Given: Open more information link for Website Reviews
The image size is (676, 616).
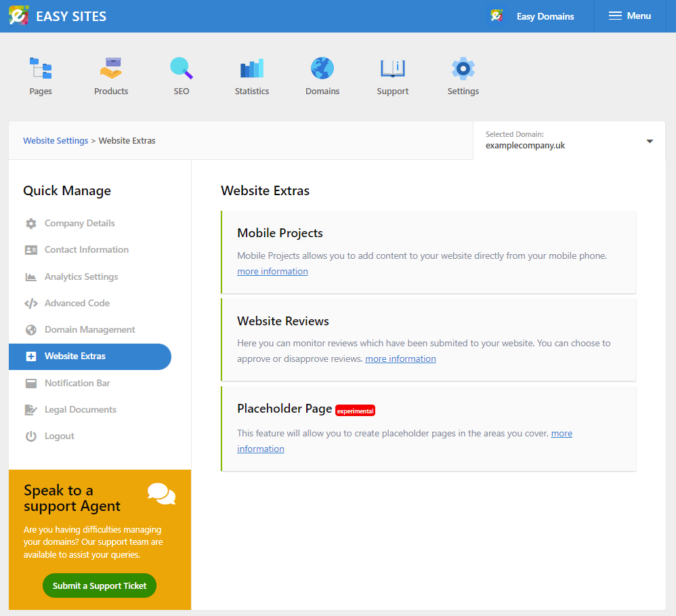Looking at the screenshot, I should pos(400,359).
